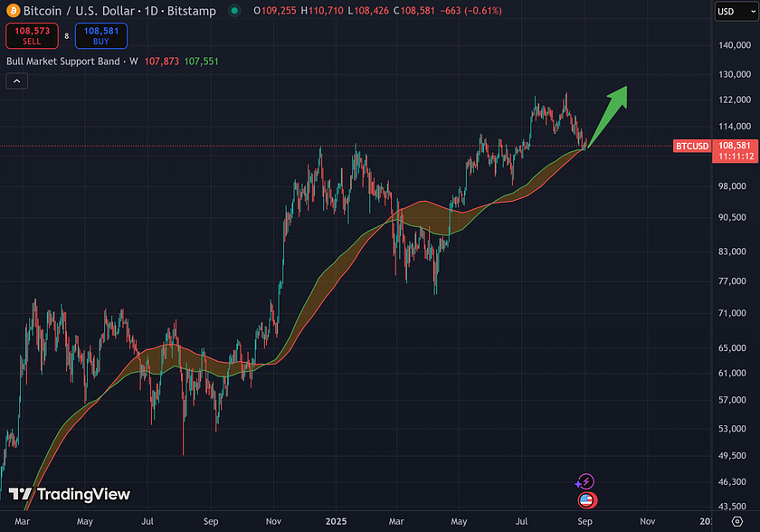Click the 77,000 price axis label
Viewport: 760px width, 532px height.
point(732,281)
